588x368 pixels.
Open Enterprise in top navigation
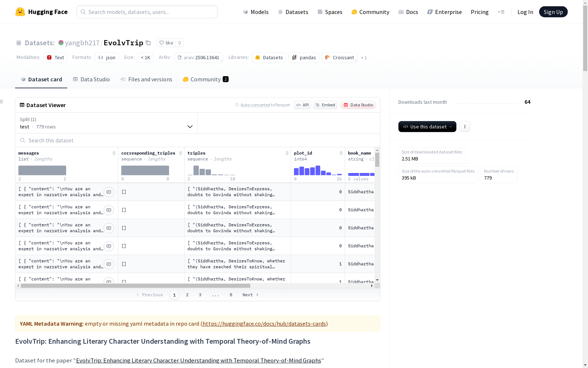click(445, 12)
